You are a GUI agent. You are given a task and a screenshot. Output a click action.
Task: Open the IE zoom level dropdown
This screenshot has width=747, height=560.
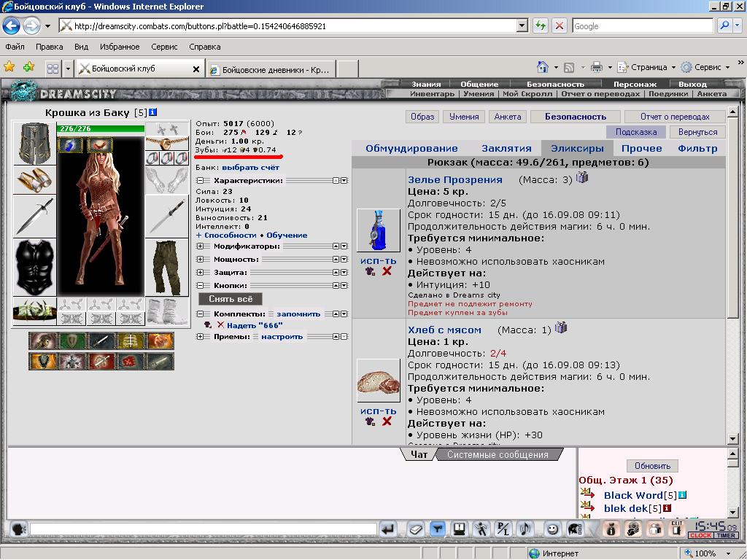tap(729, 553)
